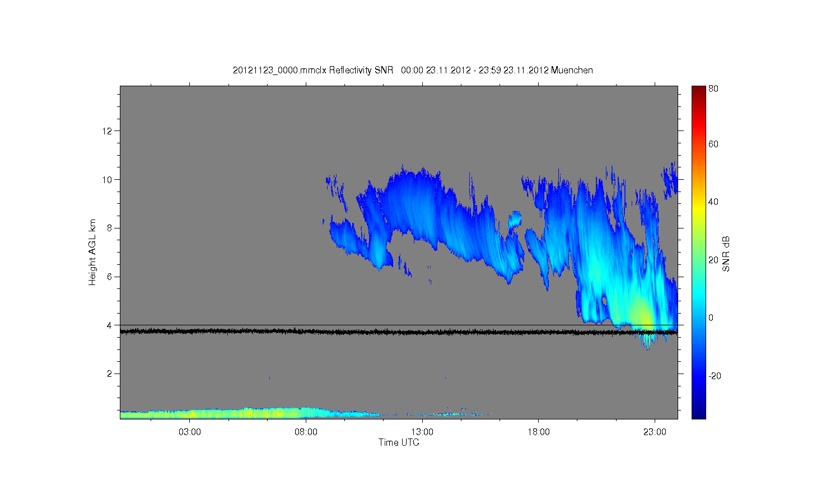The height and width of the screenshot is (504, 840).
Task: Click the height label '12'
Action: (x=108, y=131)
